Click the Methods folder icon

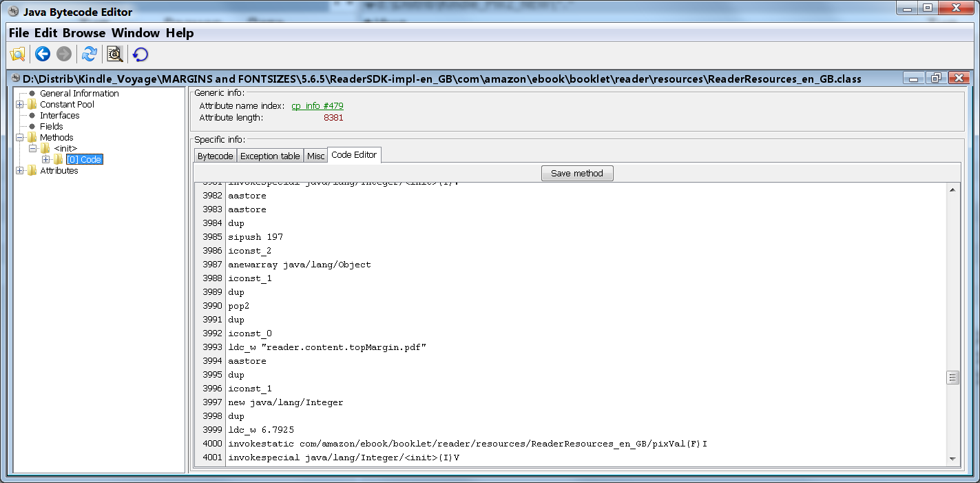(x=32, y=137)
